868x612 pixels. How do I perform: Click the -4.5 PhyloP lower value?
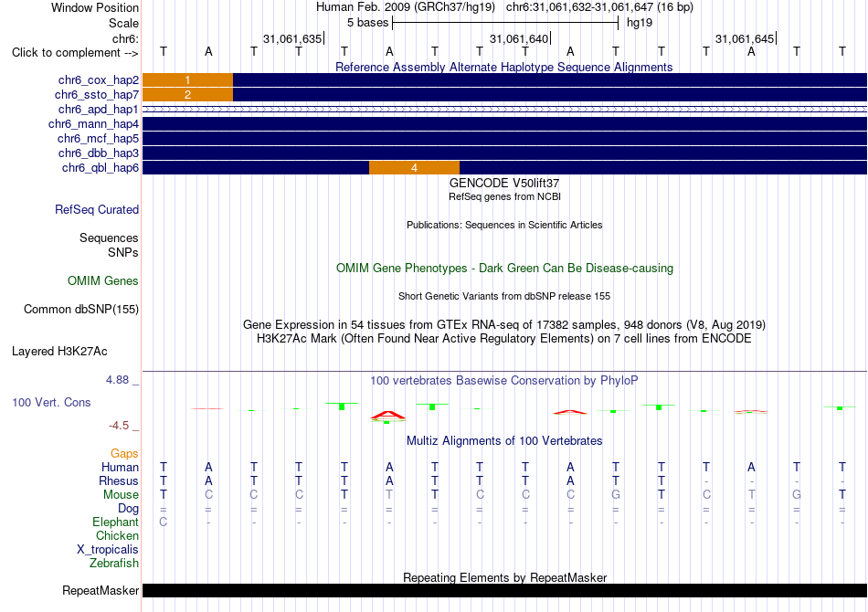119,425
